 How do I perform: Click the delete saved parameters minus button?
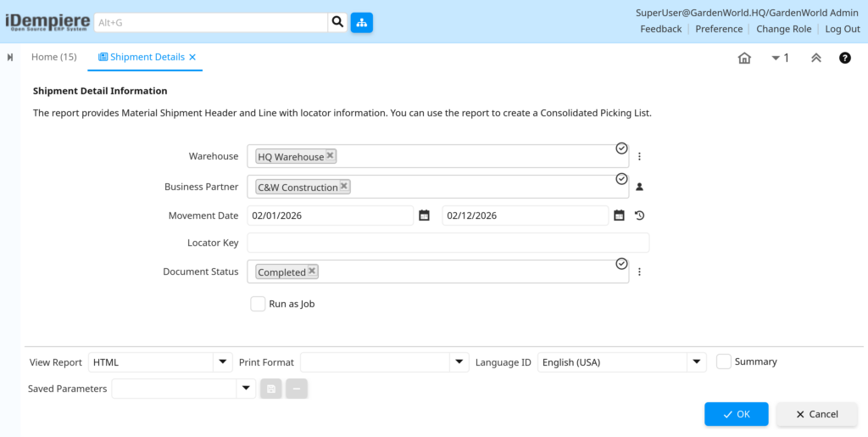point(297,389)
